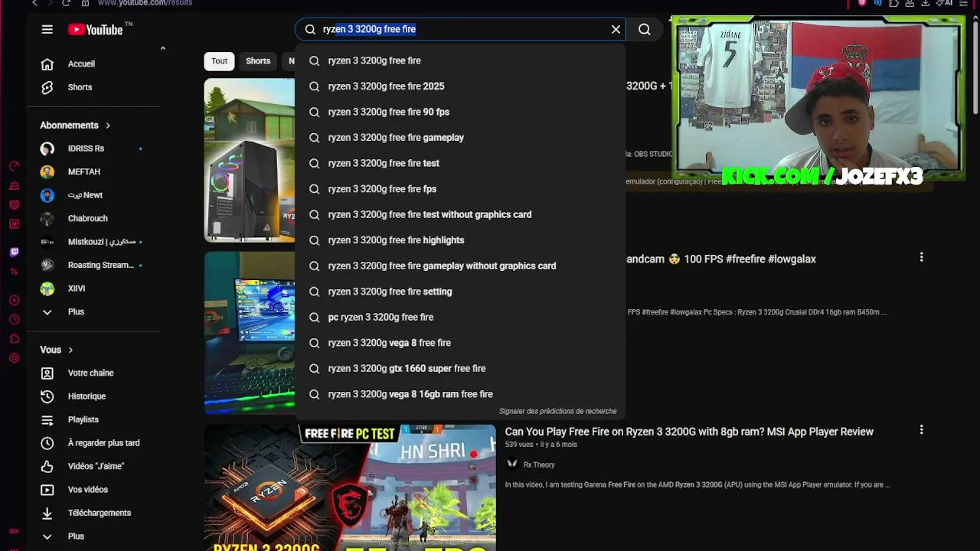Image resolution: width=980 pixels, height=551 pixels.
Task: Open settings gear in Opera sidebar
Action: pos(14,358)
